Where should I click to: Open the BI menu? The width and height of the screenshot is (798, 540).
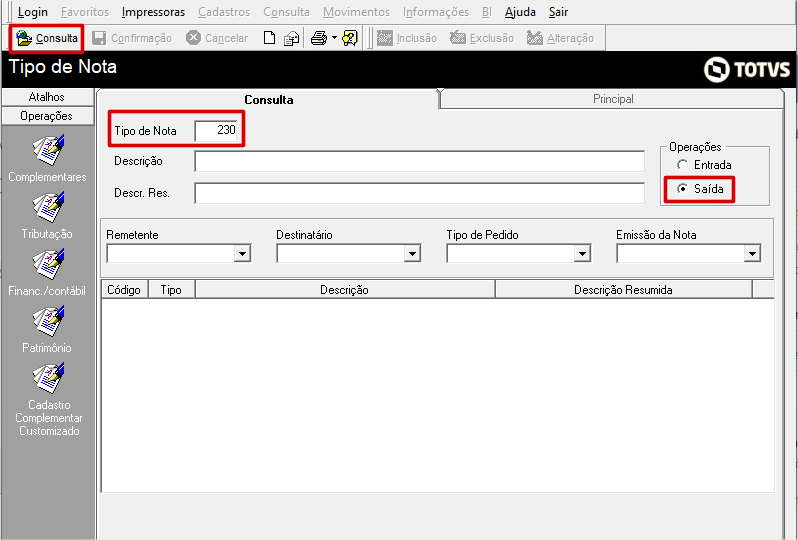(487, 12)
